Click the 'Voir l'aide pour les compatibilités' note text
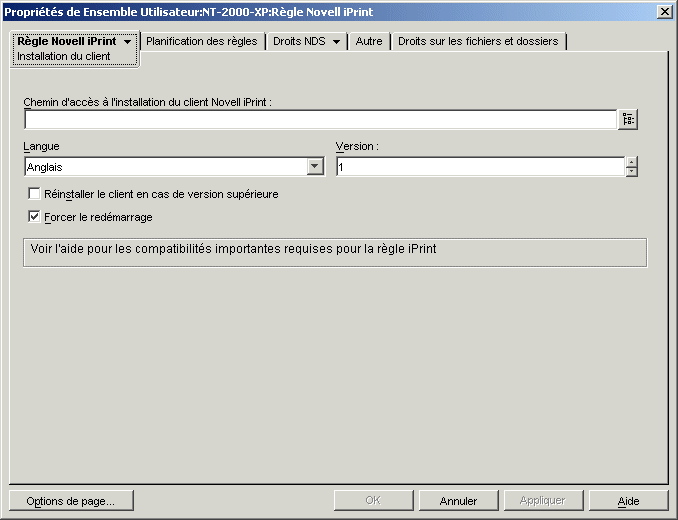Image resolution: width=678 pixels, height=520 pixels. [x=233, y=249]
